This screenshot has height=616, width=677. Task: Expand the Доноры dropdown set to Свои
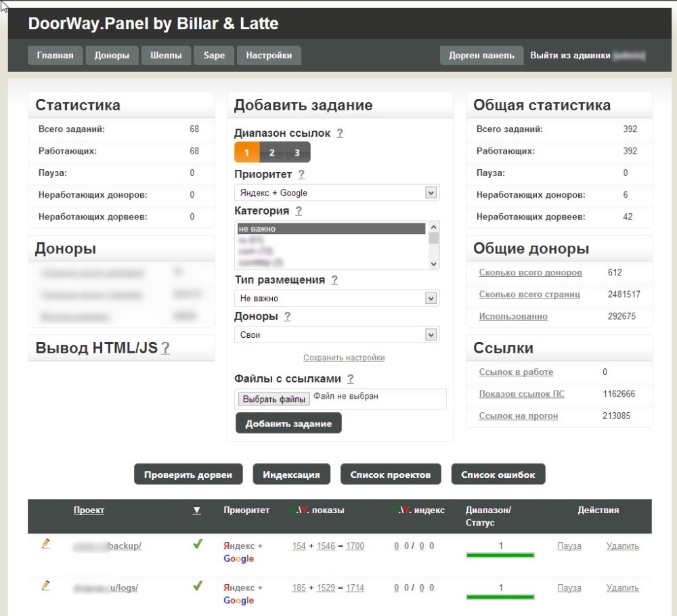(x=336, y=335)
